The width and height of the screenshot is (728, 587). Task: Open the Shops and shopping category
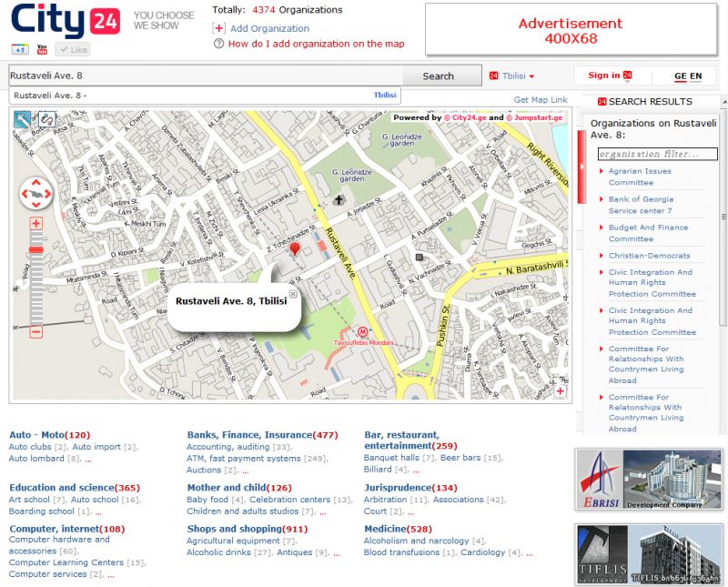234,529
